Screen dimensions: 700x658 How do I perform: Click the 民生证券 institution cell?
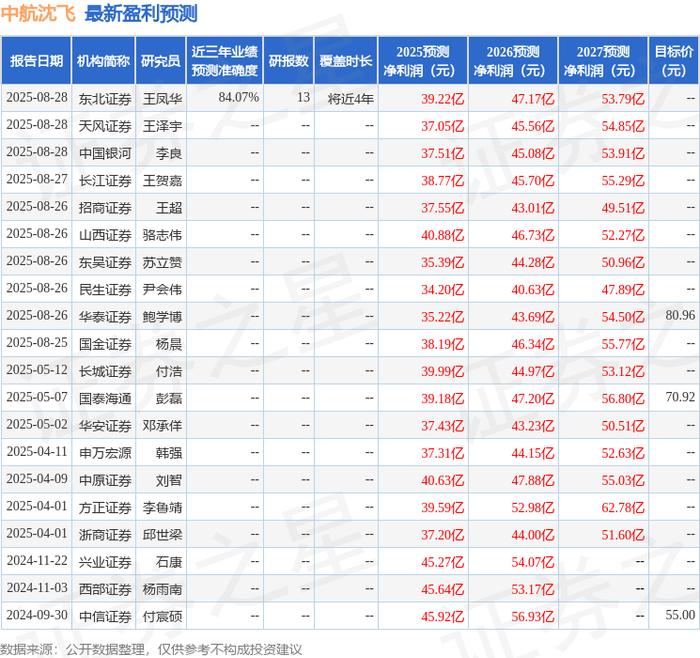click(105, 289)
